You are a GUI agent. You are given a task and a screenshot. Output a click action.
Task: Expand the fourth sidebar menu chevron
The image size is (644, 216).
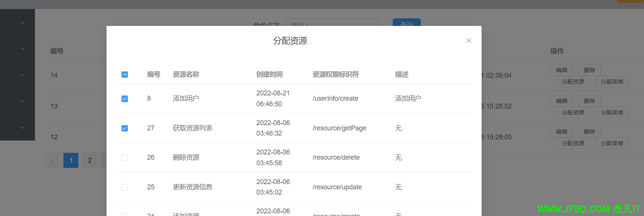pos(23,101)
